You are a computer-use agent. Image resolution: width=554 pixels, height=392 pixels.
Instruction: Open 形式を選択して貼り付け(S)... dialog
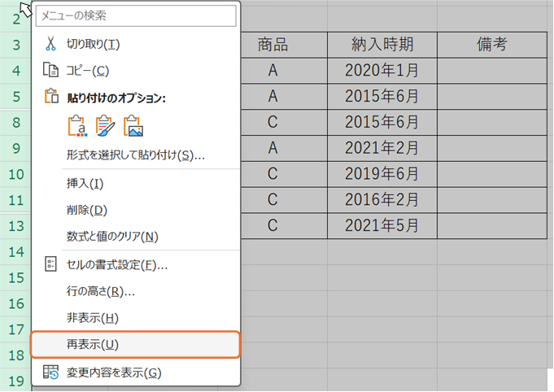tap(136, 155)
